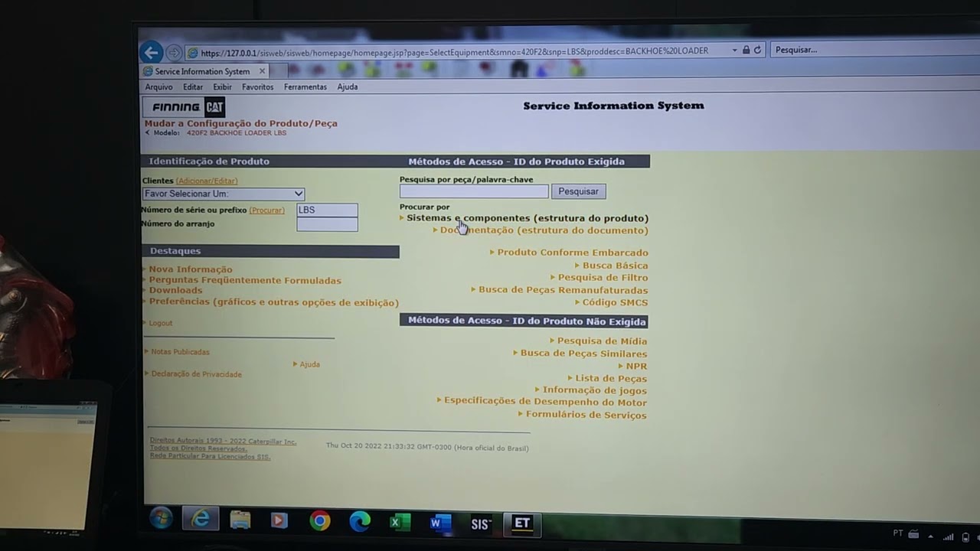Open File Explorer from the taskbar
Viewport: 980px width, 551px height.
(240, 520)
